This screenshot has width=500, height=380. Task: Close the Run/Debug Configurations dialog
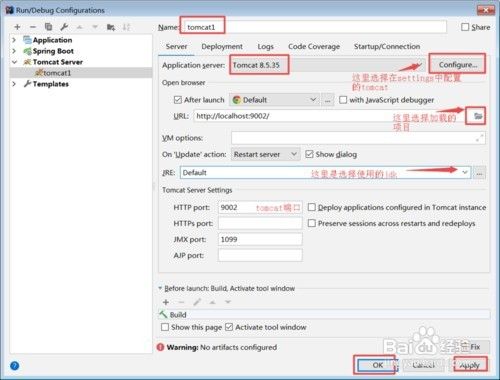486,10
